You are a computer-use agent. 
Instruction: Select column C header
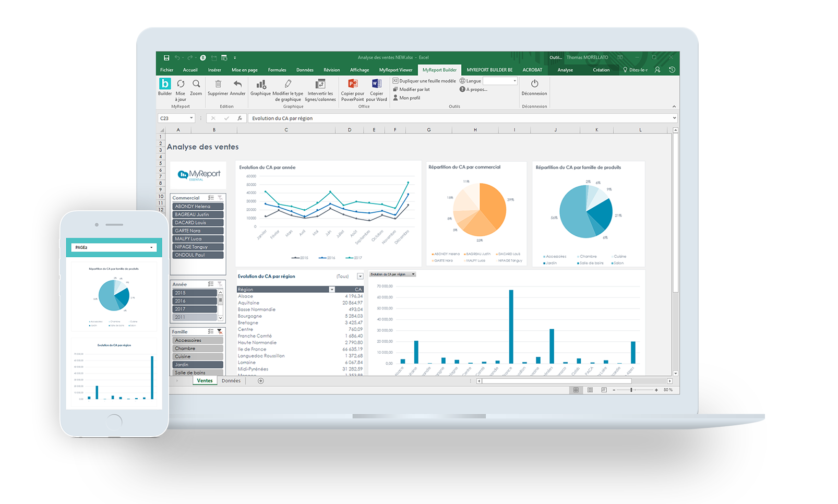[x=286, y=130]
